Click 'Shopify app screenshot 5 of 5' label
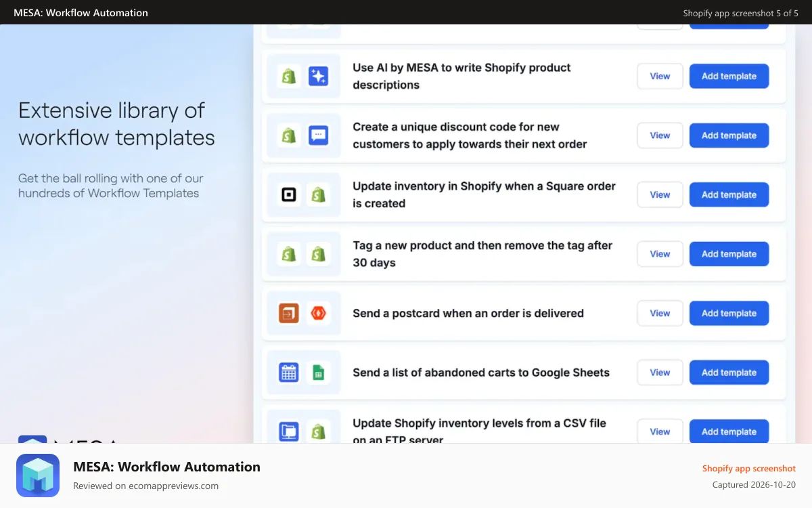This screenshot has height=508, width=812. click(x=740, y=13)
